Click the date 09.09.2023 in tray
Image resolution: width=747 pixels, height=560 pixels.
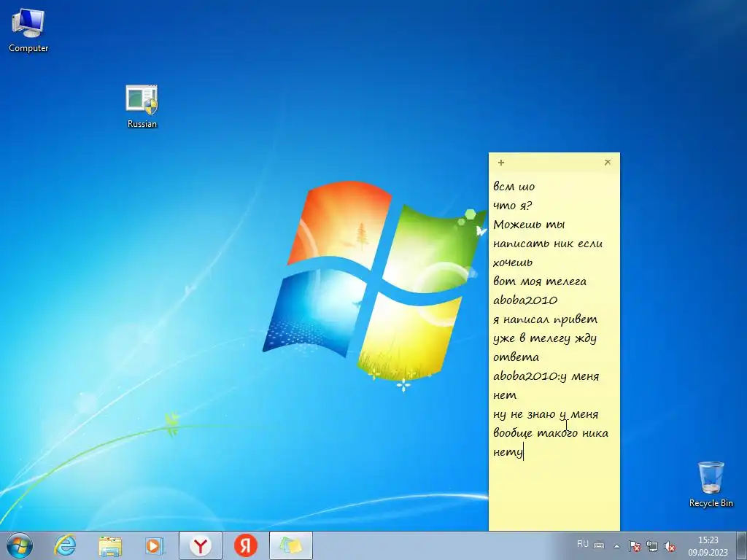[708, 553]
